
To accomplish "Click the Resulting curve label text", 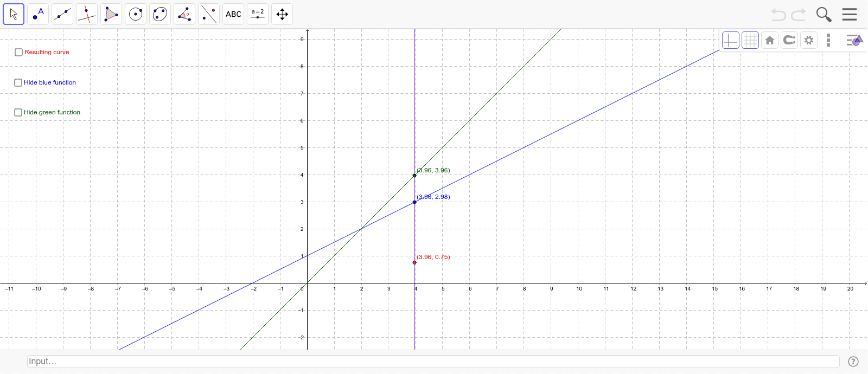I will point(47,52).
